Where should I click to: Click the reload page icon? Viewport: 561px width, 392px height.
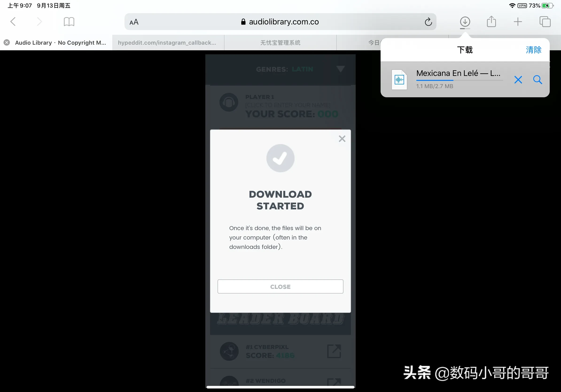pos(429,22)
